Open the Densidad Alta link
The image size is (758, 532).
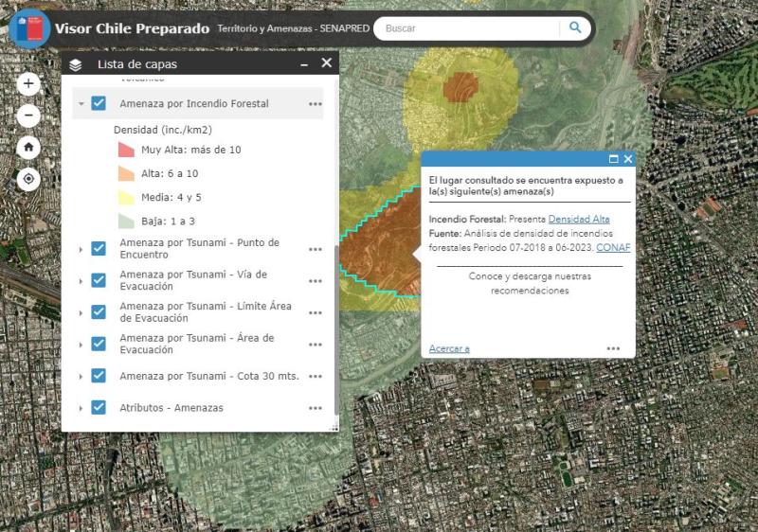click(578, 219)
